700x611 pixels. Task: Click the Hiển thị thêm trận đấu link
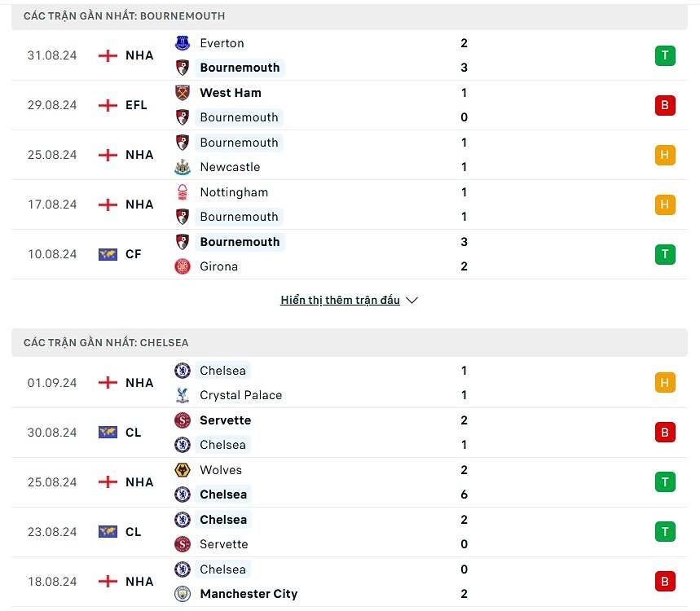340,301
